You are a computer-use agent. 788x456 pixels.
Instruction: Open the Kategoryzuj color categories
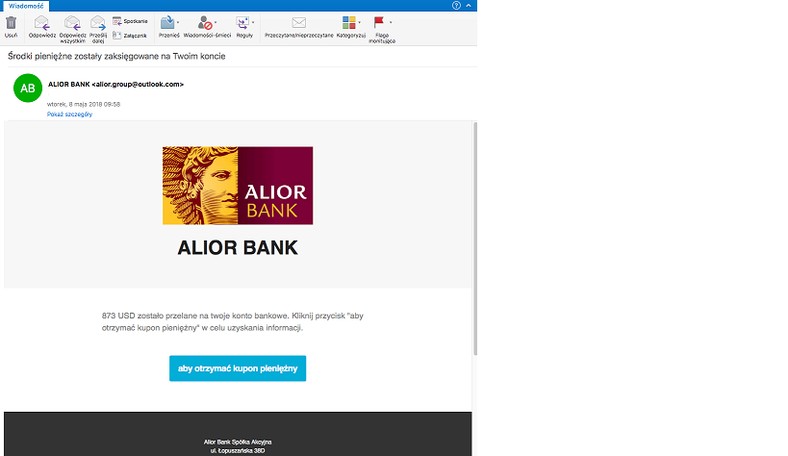click(x=349, y=23)
